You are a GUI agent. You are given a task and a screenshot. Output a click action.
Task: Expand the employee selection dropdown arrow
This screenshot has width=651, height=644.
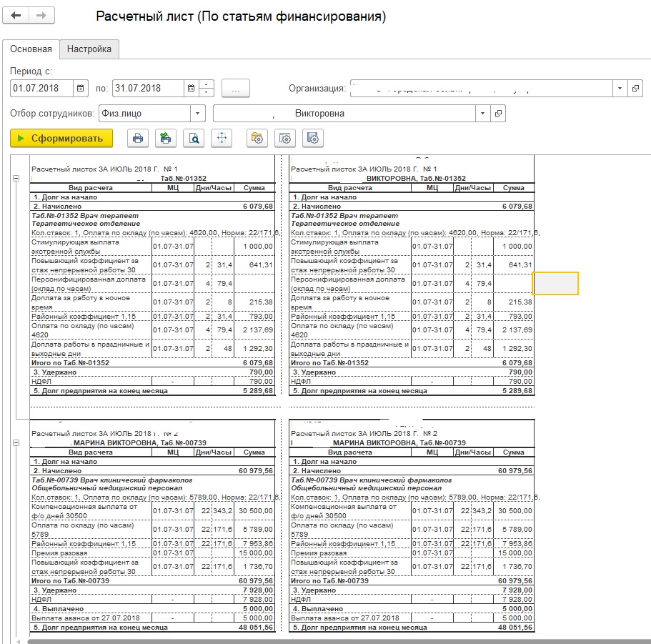(482, 113)
